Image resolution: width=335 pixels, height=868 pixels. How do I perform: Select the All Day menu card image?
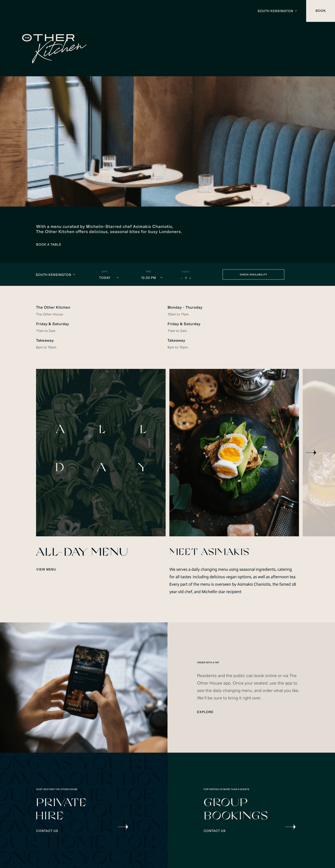click(101, 452)
